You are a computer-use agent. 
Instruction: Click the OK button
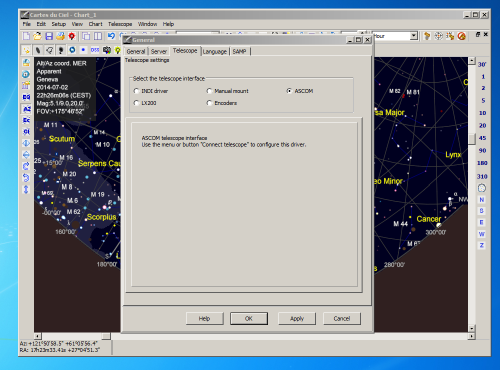pos(249,318)
